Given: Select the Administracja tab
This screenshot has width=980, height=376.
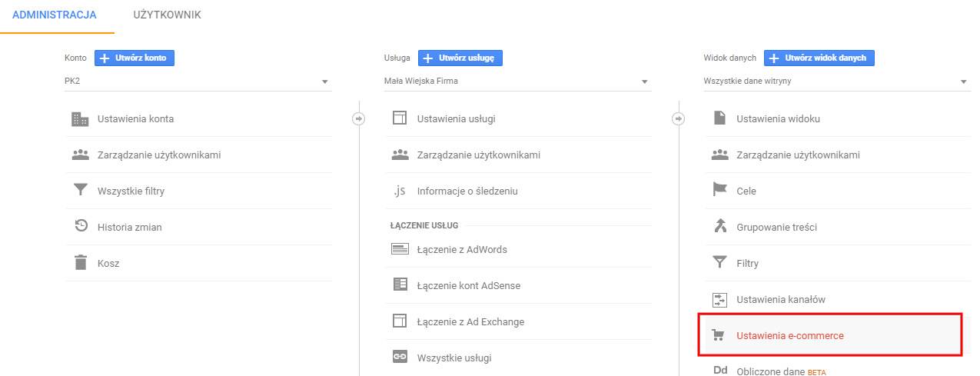Looking at the screenshot, I should coord(55,15).
